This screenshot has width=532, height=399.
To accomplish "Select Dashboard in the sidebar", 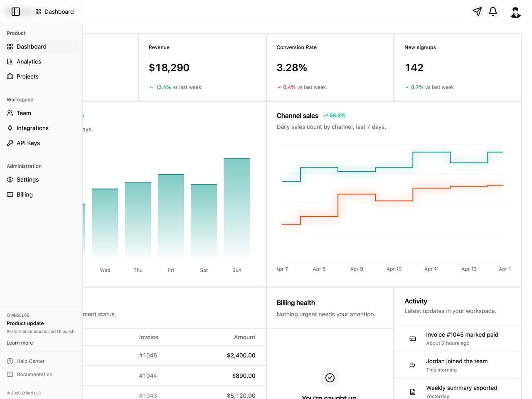I will coord(41,47).
